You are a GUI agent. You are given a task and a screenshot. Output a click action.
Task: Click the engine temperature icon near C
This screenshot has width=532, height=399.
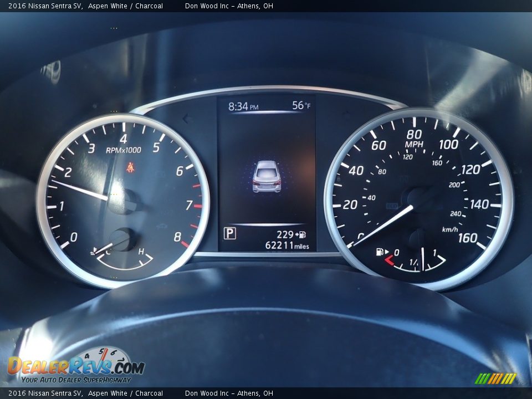pos(94,252)
